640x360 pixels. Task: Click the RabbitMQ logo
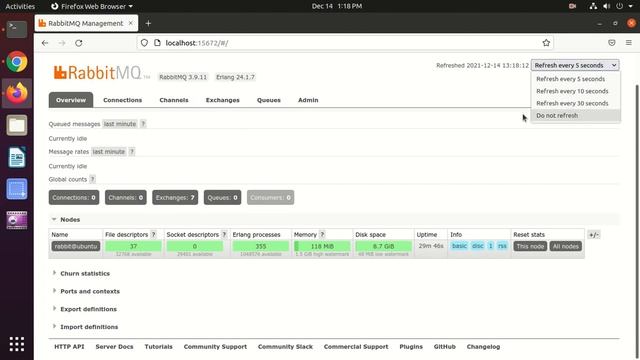102,73
